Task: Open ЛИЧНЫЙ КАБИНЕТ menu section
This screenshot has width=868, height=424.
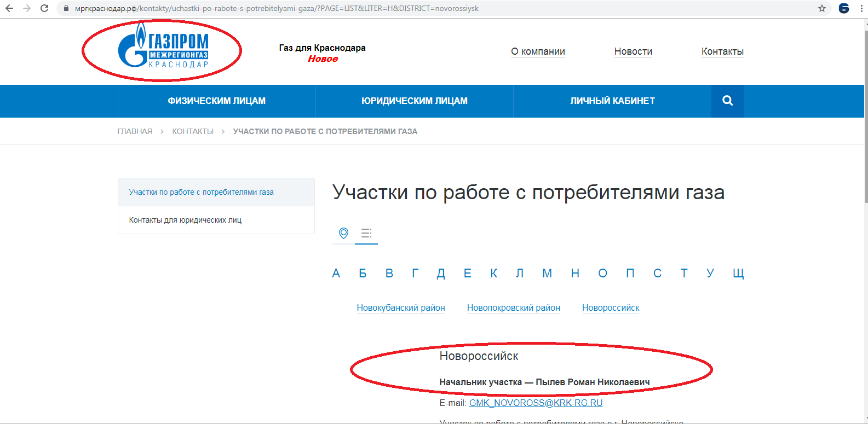Action: [x=612, y=101]
